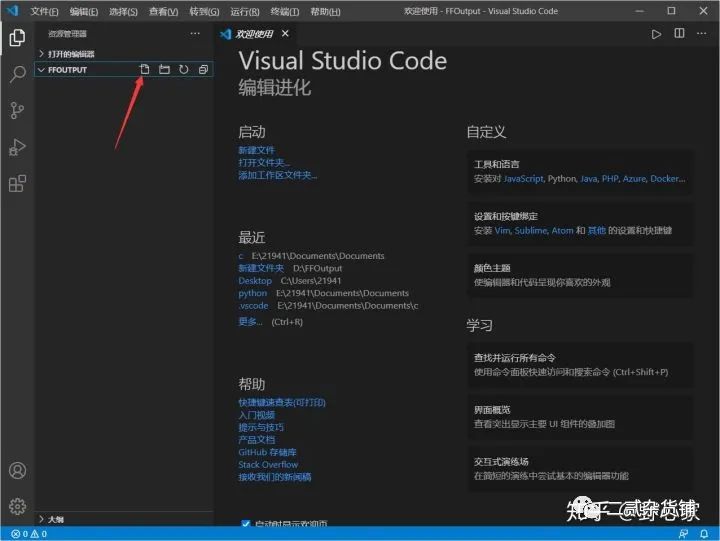Screen dimensions: 720x541
Task: Open the 提示与技巧 link
Action: pyautogui.click(x=261, y=427)
